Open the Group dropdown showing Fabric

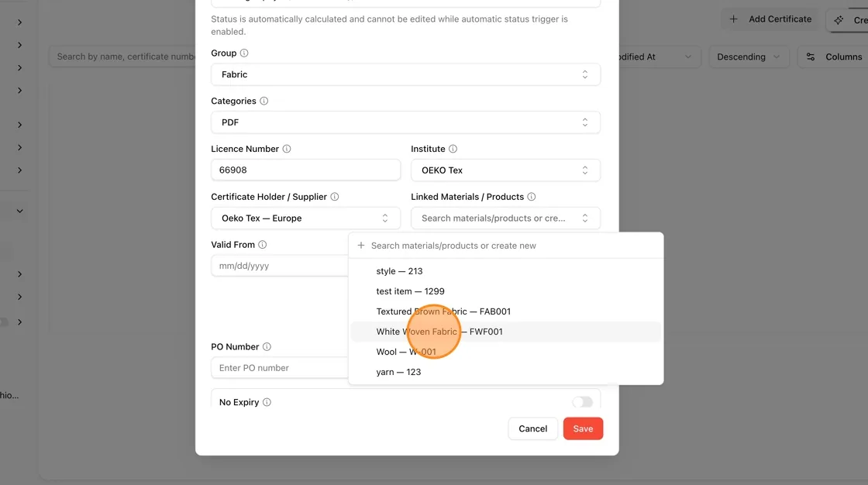(406, 74)
